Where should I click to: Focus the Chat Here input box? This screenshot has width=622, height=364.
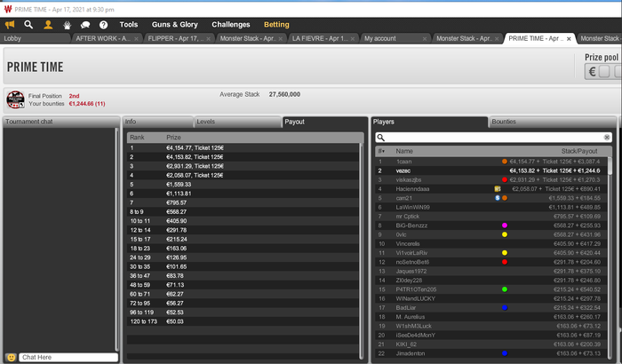(x=68, y=357)
